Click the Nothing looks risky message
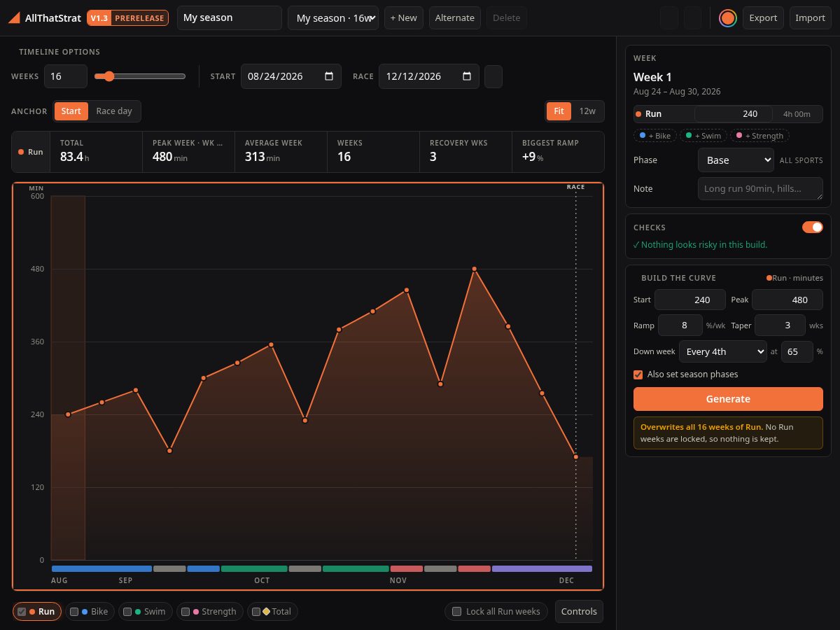Viewport: 840px width, 630px height. tap(700, 245)
